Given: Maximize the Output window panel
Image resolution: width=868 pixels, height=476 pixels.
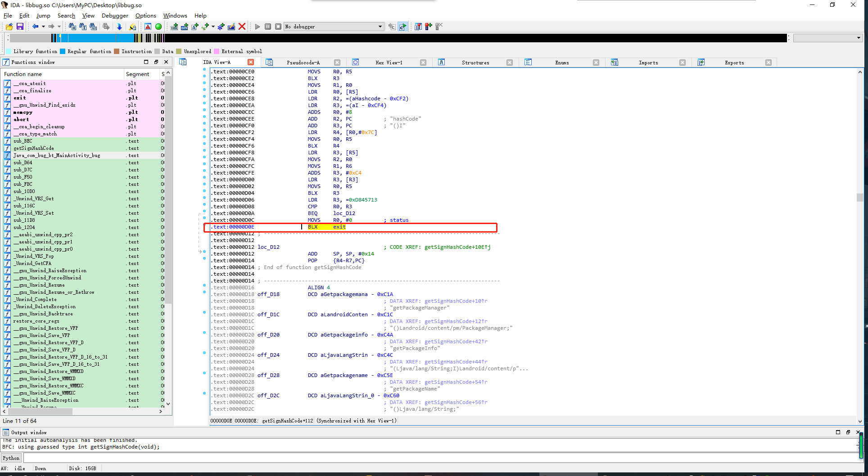Looking at the screenshot, I should coord(838,432).
